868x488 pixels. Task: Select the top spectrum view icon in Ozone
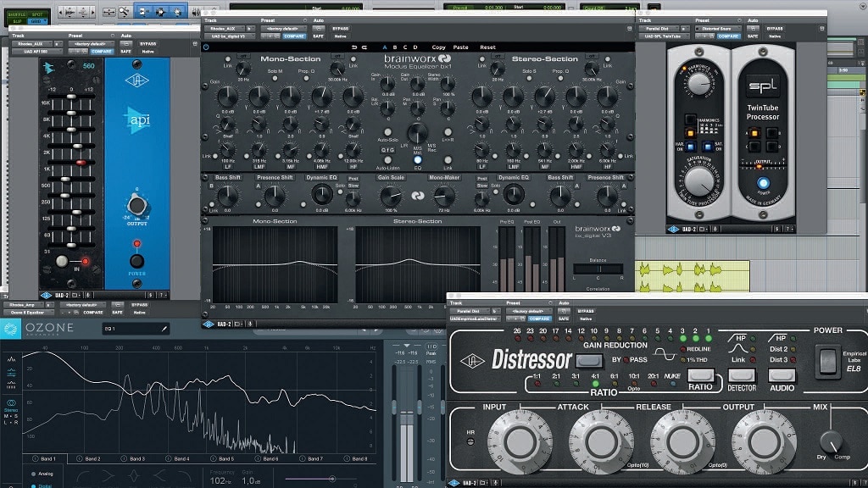12,359
